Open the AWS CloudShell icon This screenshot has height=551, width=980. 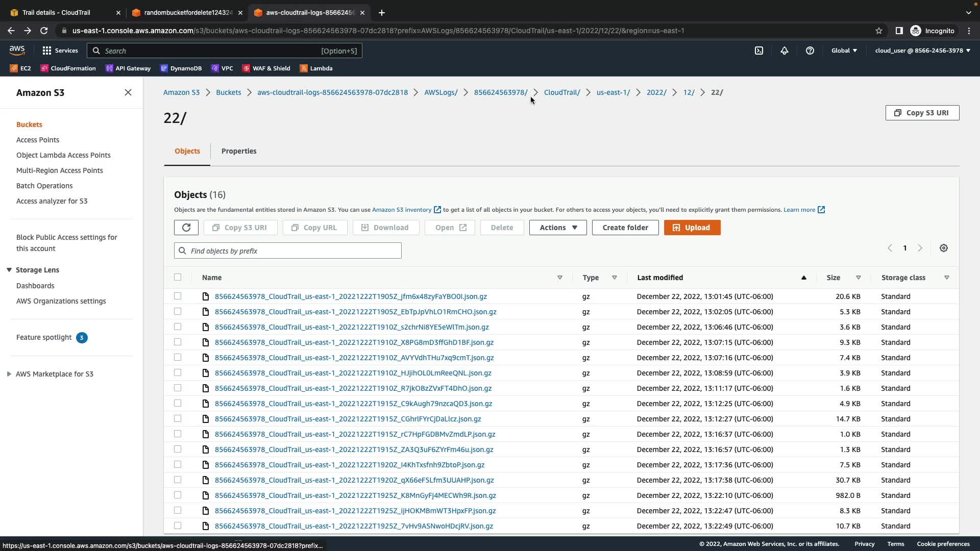coord(759,51)
